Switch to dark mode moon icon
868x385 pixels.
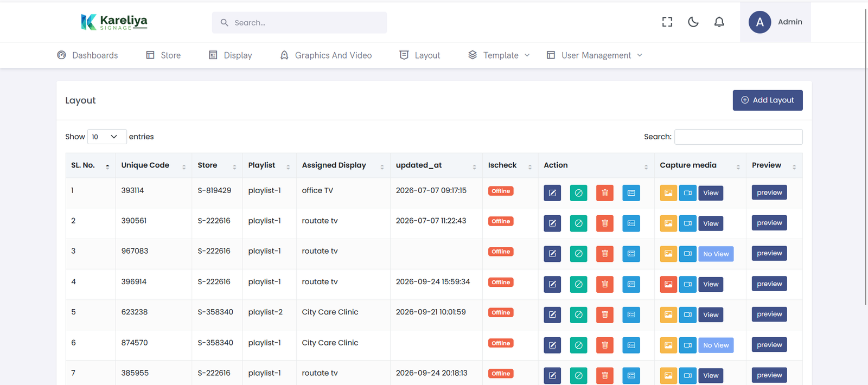693,22
